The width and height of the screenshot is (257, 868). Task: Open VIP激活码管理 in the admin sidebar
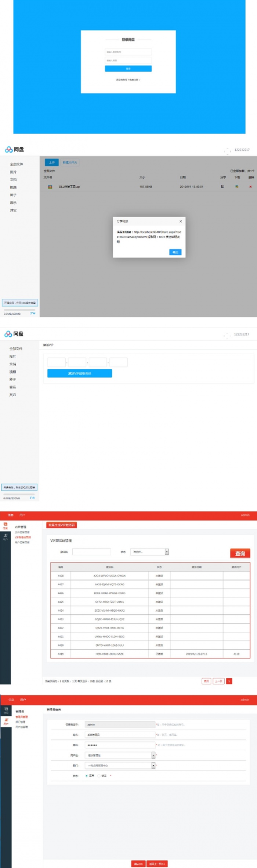23,537
